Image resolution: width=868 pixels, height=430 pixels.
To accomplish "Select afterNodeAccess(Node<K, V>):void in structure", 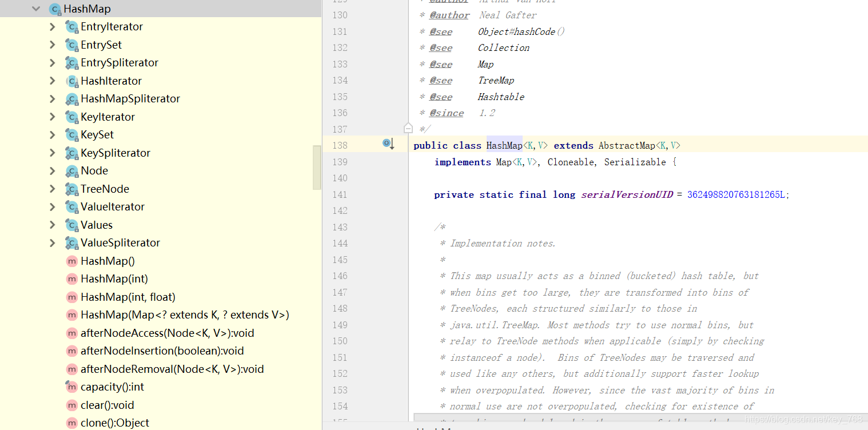I will coord(168,333).
